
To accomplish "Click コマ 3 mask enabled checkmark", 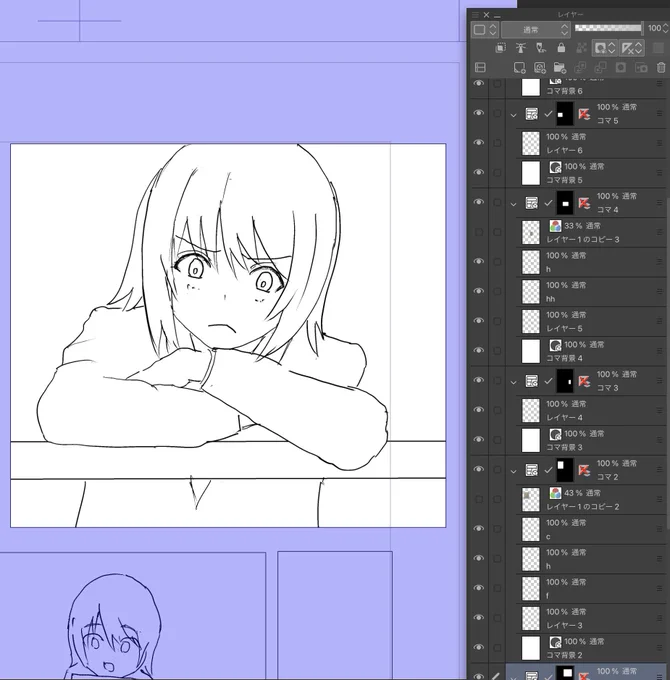I will pyautogui.click(x=548, y=381).
